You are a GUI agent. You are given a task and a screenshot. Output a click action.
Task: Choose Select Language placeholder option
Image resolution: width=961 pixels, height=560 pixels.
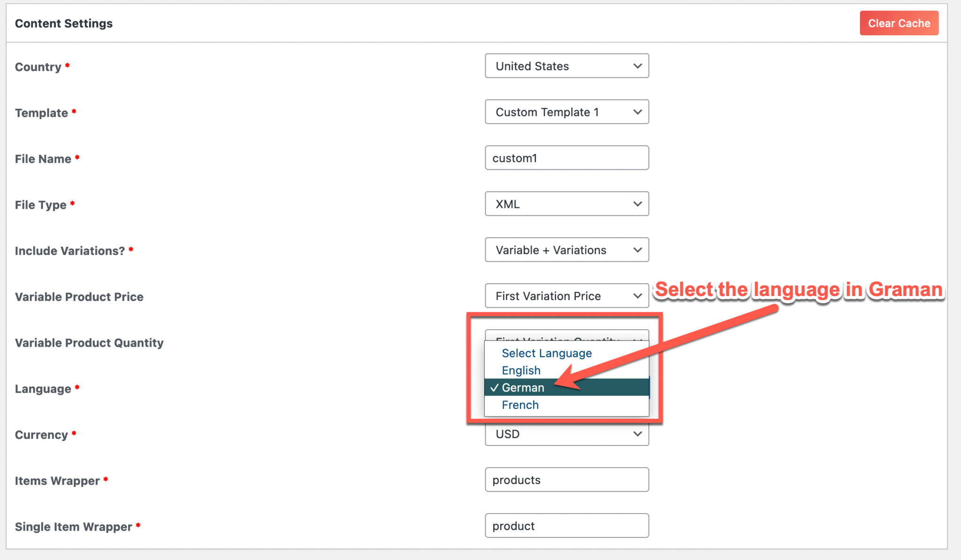[546, 353]
